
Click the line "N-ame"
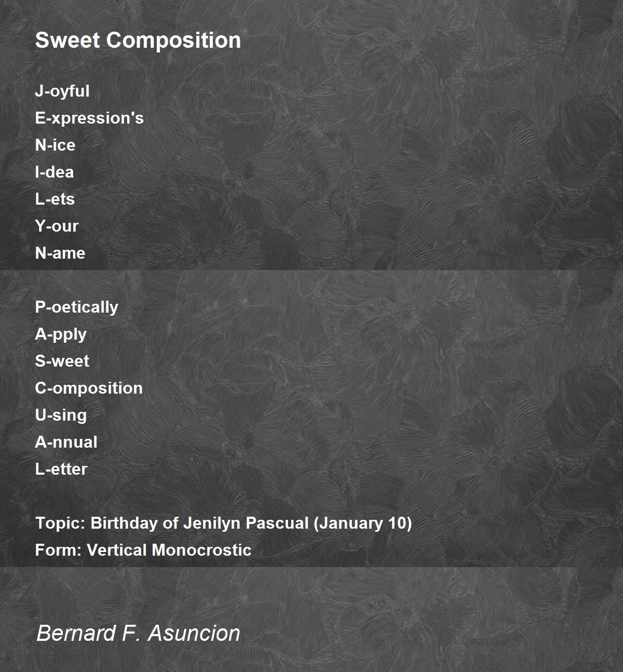click(60, 253)
